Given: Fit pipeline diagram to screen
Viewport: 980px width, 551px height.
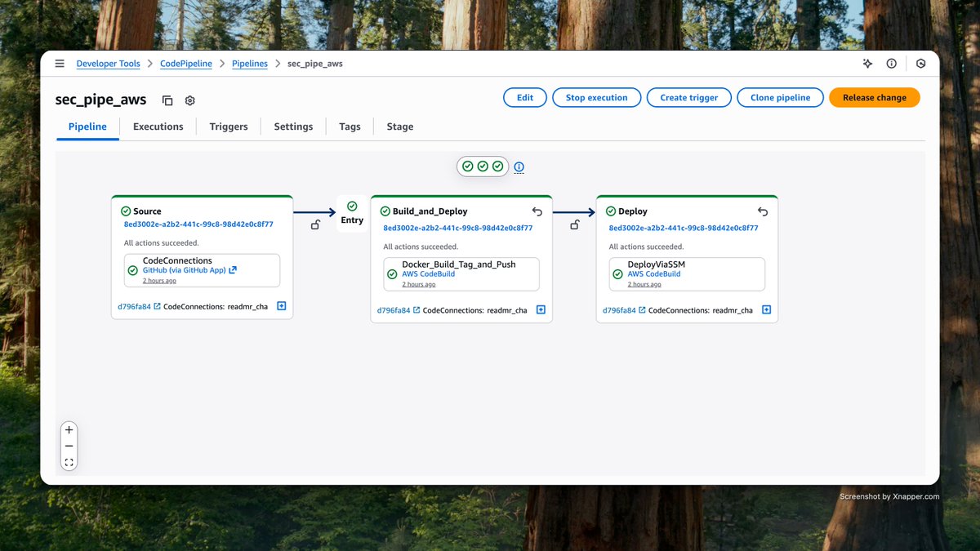Looking at the screenshot, I should coord(69,462).
